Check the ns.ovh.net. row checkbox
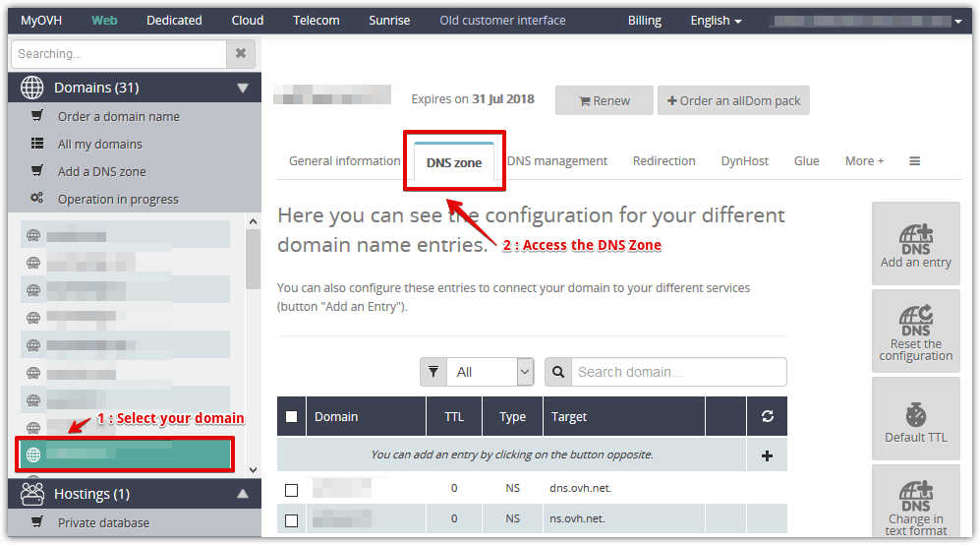 coord(292,520)
